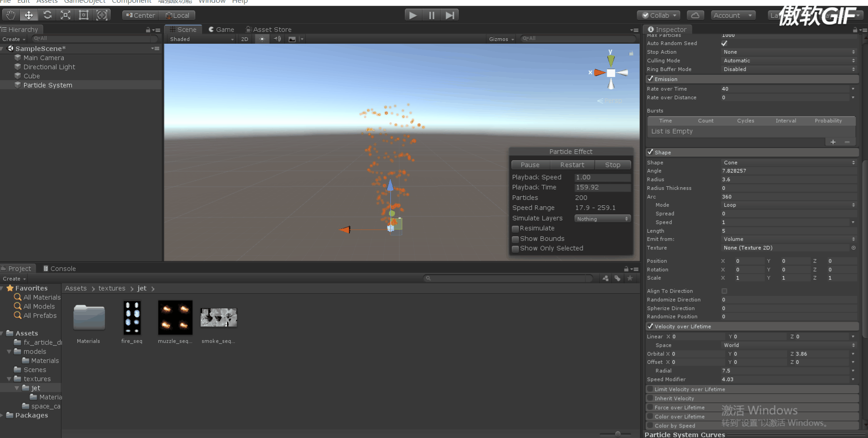The width and height of the screenshot is (868, 438).
Task: Restart the particle effect
Action: tap(572, 165)
